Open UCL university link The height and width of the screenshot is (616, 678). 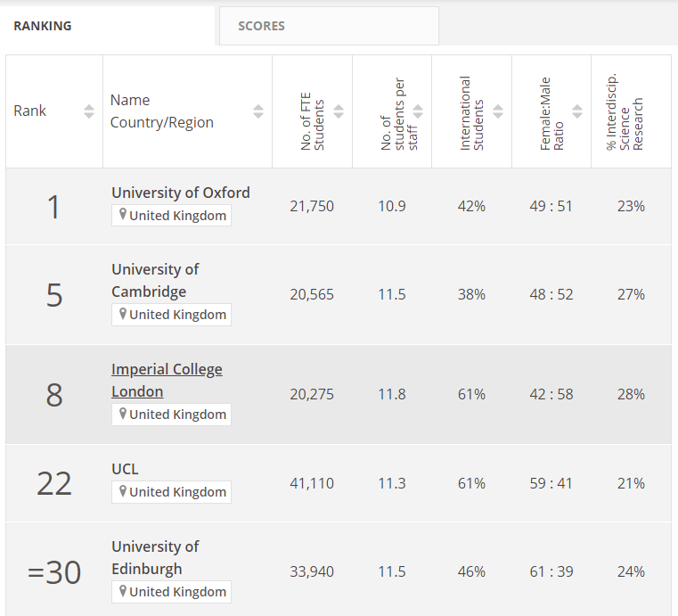[125, 469]
